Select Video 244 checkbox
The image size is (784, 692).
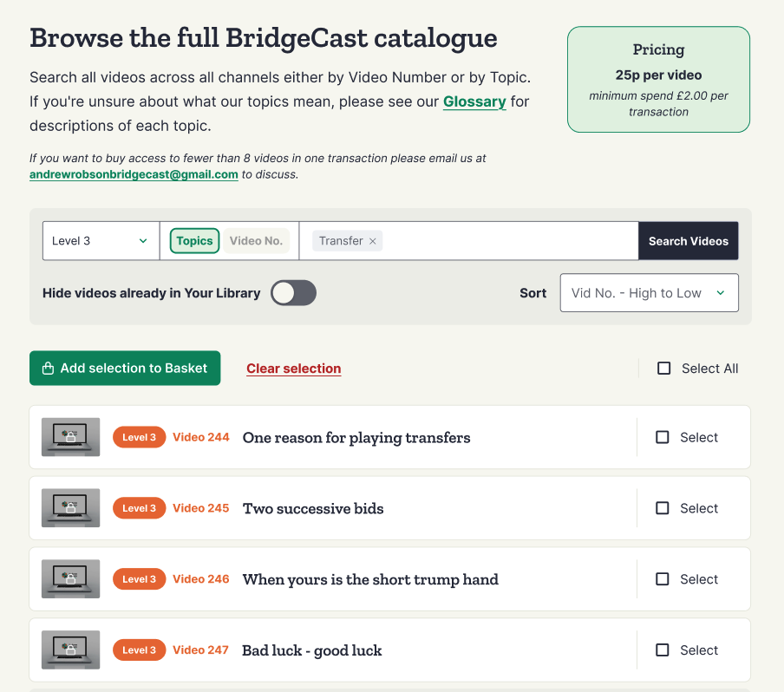click(x=662, y=438)
